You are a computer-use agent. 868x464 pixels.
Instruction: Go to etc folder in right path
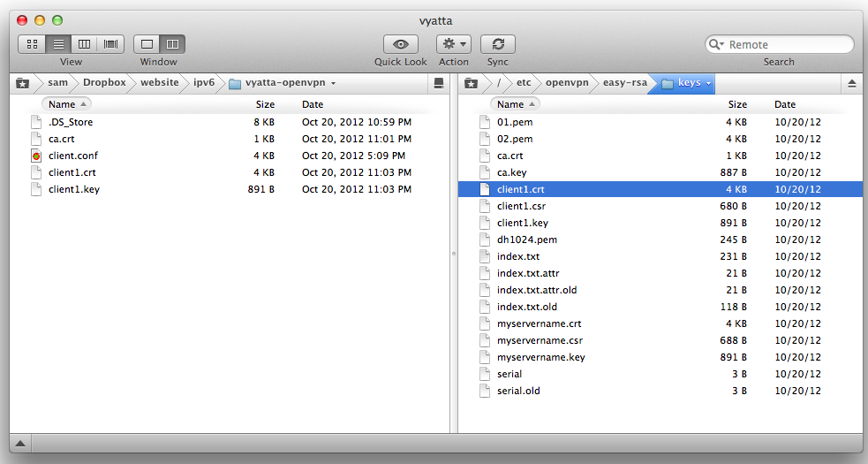524,82
